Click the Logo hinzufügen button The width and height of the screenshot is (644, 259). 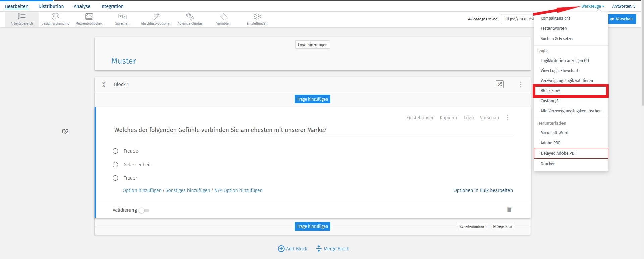coord(313,45)
